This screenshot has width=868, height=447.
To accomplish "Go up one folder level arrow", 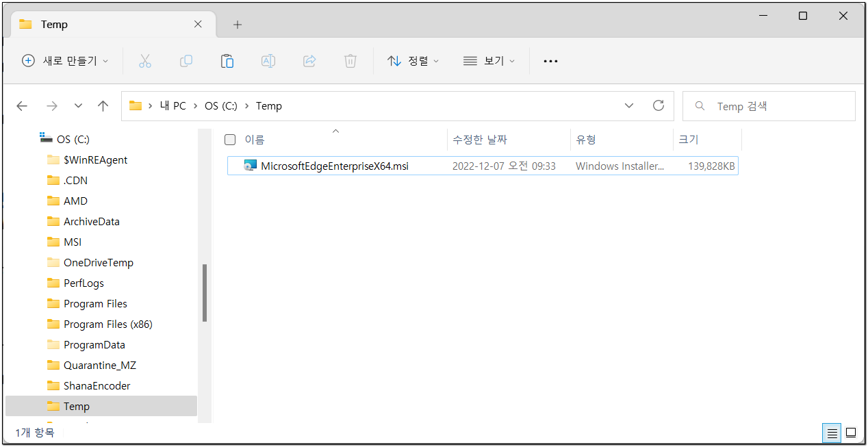I will 103,106.
